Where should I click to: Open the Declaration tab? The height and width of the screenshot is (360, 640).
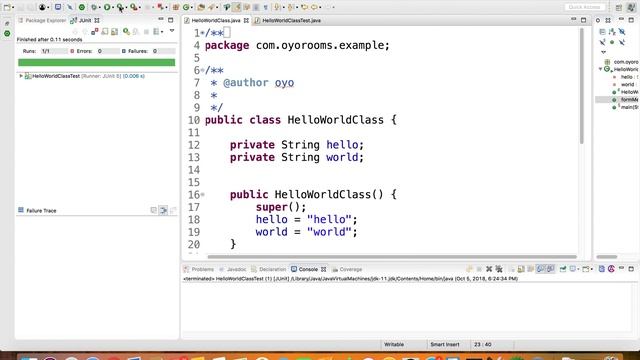coord(269,269)
